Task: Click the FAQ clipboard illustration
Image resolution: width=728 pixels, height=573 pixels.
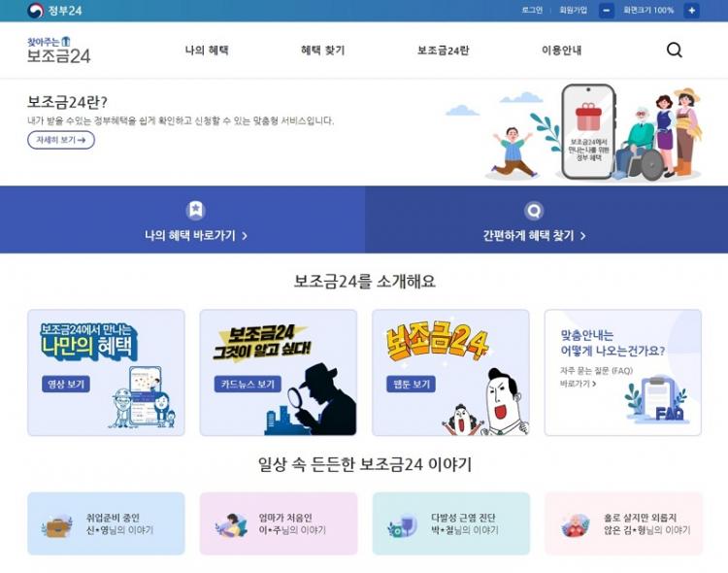Action: coord(656,400)
